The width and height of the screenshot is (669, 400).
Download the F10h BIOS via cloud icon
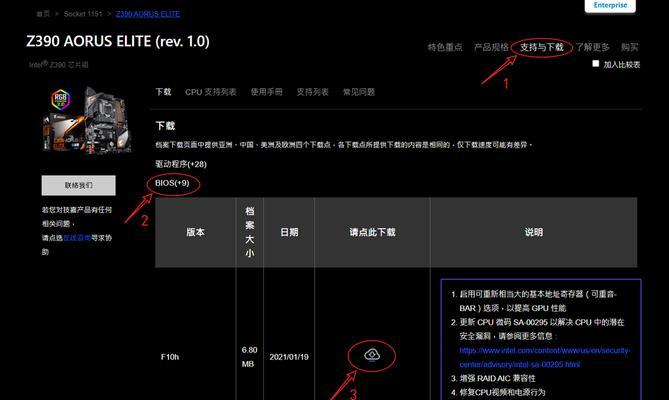pyautogui.click(x=372, y=355)
